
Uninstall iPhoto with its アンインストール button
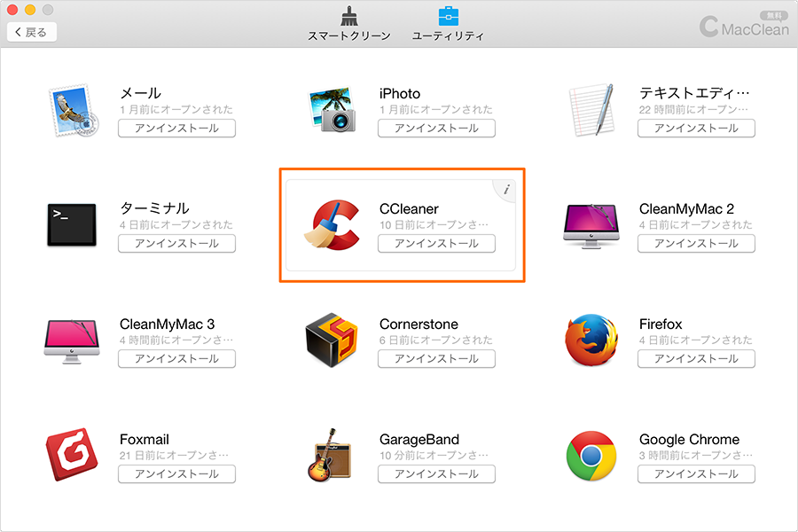[x=436, y=129]
